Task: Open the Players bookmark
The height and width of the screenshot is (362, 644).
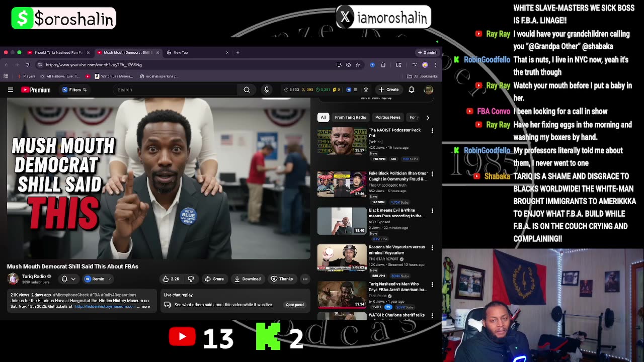Action: point(26,76)
